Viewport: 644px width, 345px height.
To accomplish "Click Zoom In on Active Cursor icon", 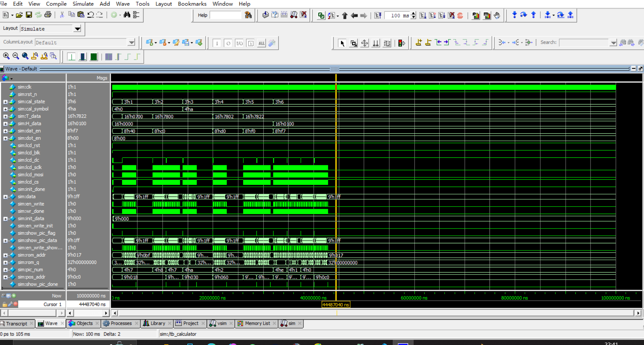I will [x=35, y=56].
